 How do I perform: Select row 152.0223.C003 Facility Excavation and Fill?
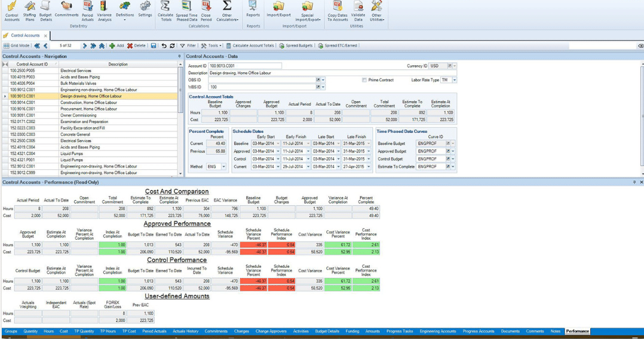click(90, 128)
